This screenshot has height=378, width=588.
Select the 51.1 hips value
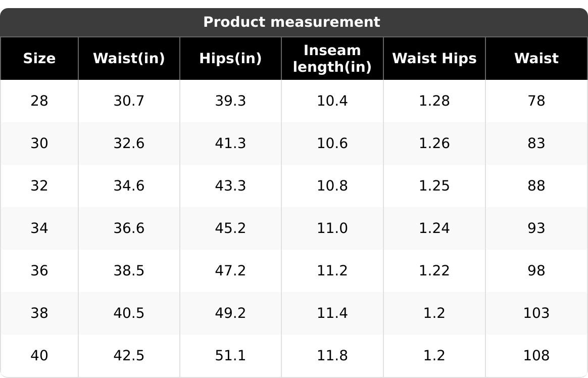coord(231,355)
